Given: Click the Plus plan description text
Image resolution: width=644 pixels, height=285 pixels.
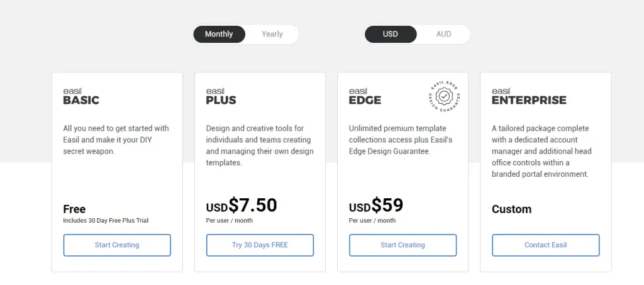Looking at the screenshot, I should tap(260, 145).
